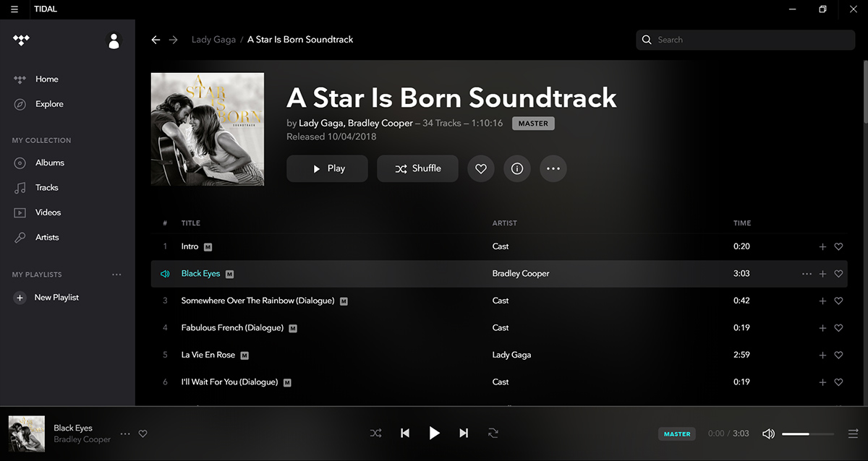Open more options in the player bar
This screenshot has height=461, width=868.
(x=125, y=434)
